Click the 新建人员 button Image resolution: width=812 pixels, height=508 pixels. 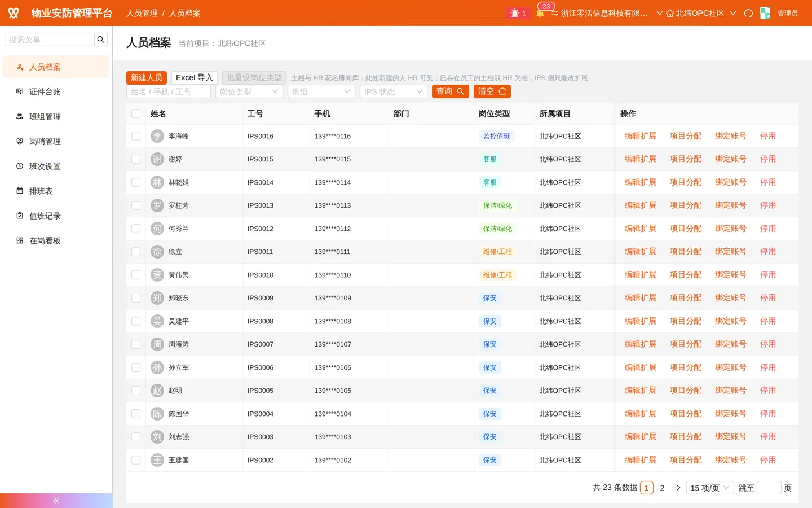click(147, 77)
